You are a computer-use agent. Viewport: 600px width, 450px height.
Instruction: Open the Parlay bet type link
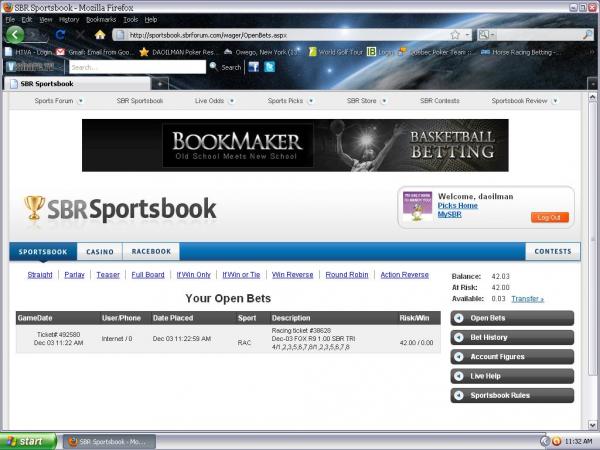[x=75, y=274]
